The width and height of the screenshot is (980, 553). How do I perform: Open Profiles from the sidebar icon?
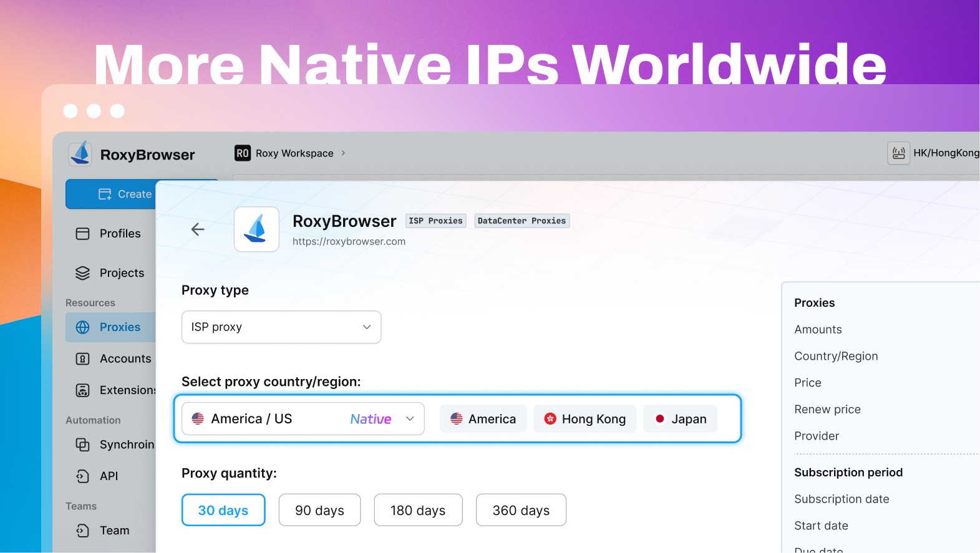pos(82,234)
